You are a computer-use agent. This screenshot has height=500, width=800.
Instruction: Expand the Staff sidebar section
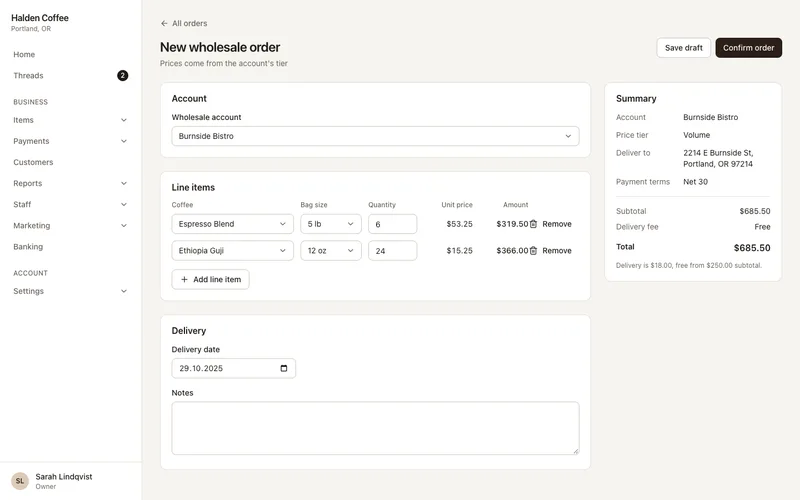coord(123,205)
